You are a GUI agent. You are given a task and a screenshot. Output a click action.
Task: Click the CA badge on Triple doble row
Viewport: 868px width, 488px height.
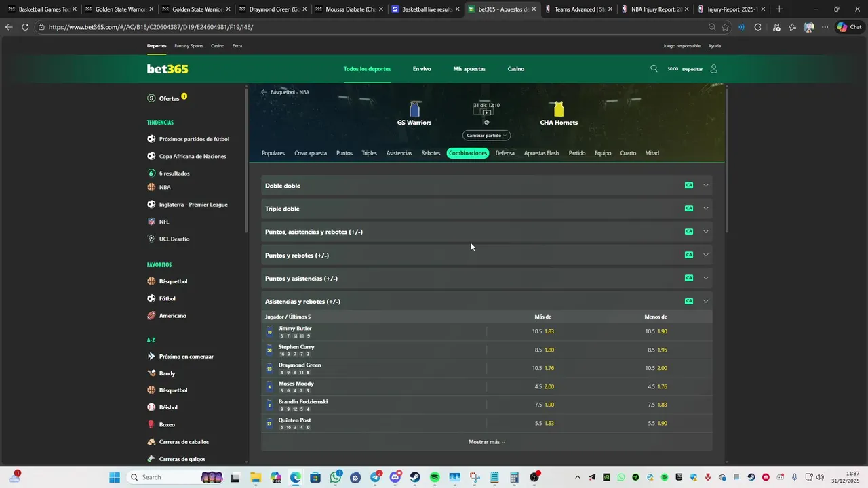(689, 208)
